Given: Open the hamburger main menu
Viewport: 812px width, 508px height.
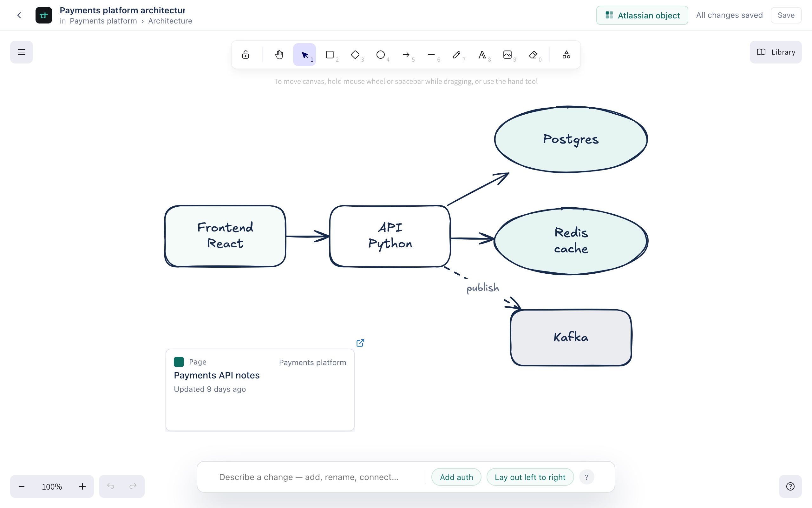Looking at the screenshot, I should click(22, 52).
